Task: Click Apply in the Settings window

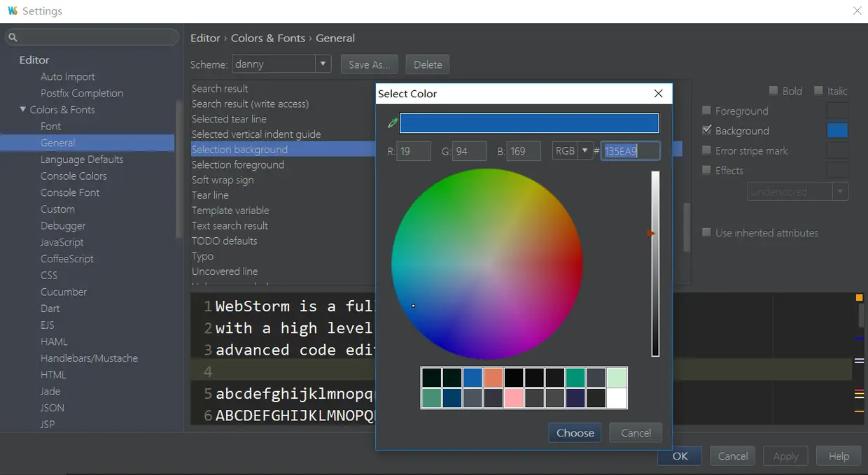Action: tap(785, 456)
